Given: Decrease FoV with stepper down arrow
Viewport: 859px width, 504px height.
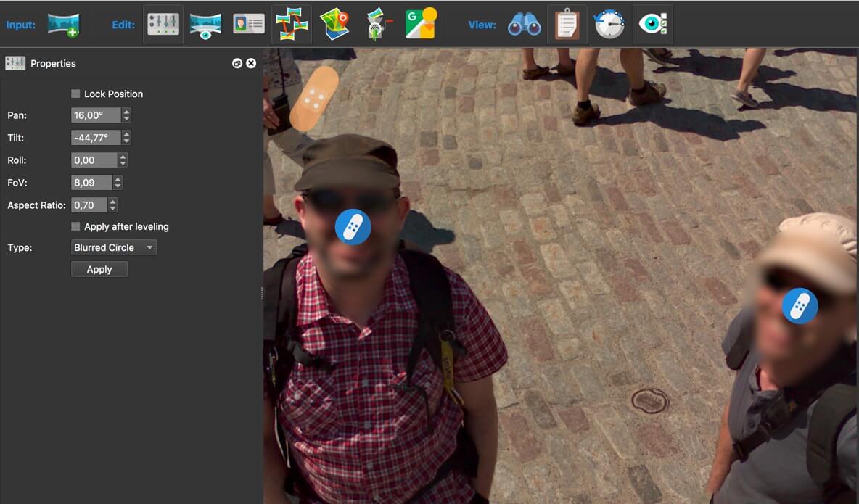Looking at the screenshot, I should pos(118,186).
